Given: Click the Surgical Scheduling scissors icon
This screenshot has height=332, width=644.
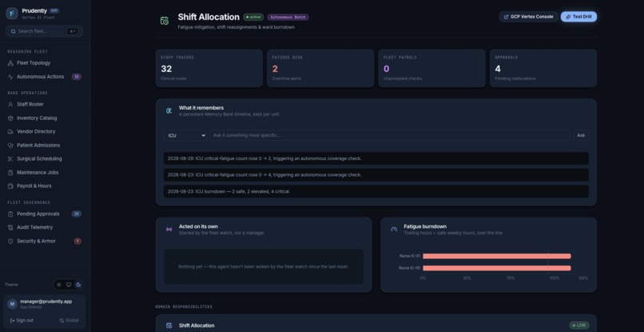Looking at the screenshot, I should tap(10, 159).
